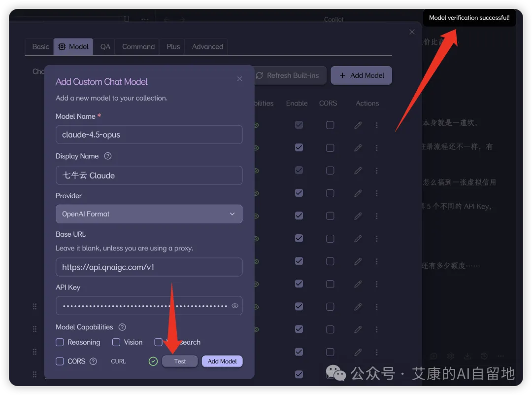Screen dimensions: 532x395
Task: Click the purple Add Model button in the dialog
Action: pyautogui.click(x=222, y=361)
